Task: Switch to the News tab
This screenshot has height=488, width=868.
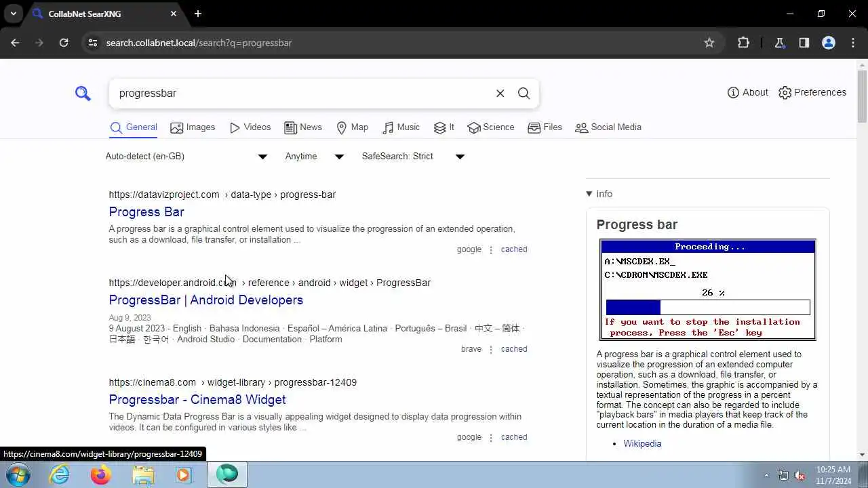Action: (x=303, y=127)
